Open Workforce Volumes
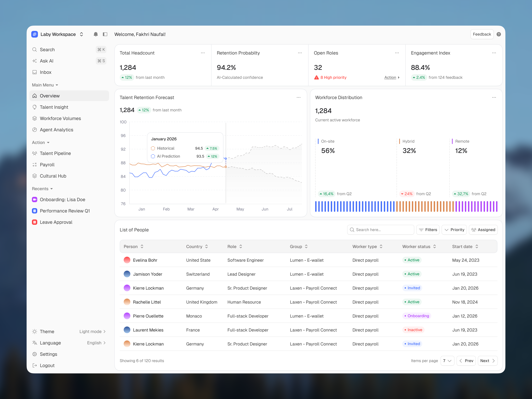The image size is (532, 399). tap(60, 118)
